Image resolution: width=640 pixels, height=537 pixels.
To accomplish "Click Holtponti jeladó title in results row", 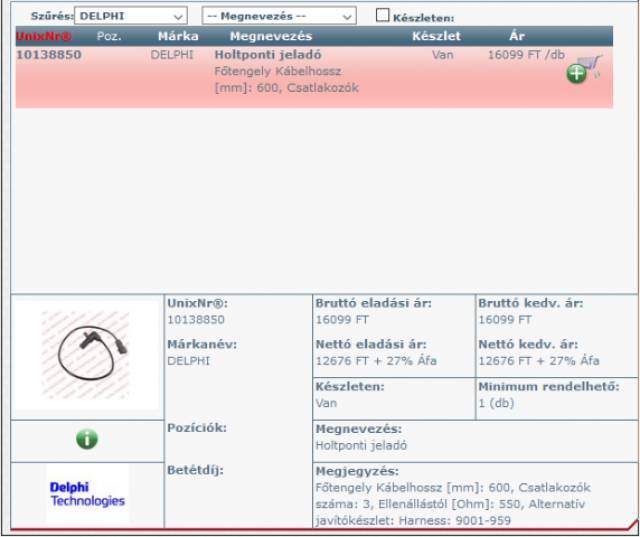I will tap(268, 55).
